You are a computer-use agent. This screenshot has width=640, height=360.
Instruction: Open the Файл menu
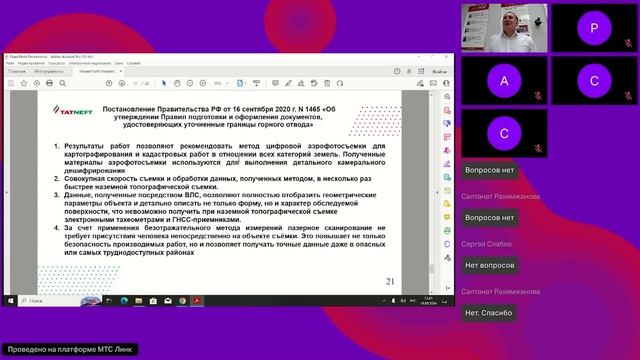tap(10, 63)
